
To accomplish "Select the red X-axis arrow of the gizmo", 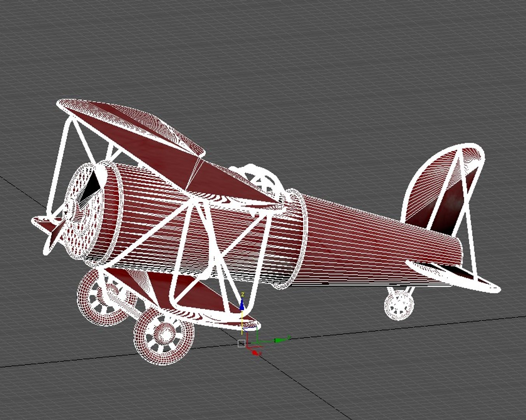I will coord(256,352).
